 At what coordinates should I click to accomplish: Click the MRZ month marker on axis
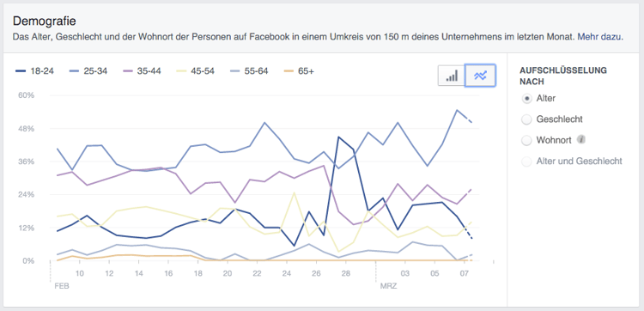(x=388, y=286)
